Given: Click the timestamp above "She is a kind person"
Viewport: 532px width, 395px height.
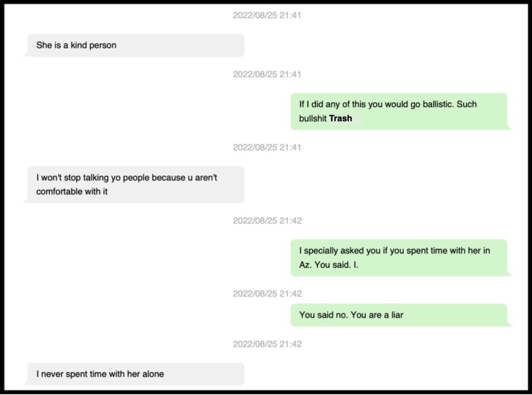Looking at the screenshot, I should (x=267, y=16).
